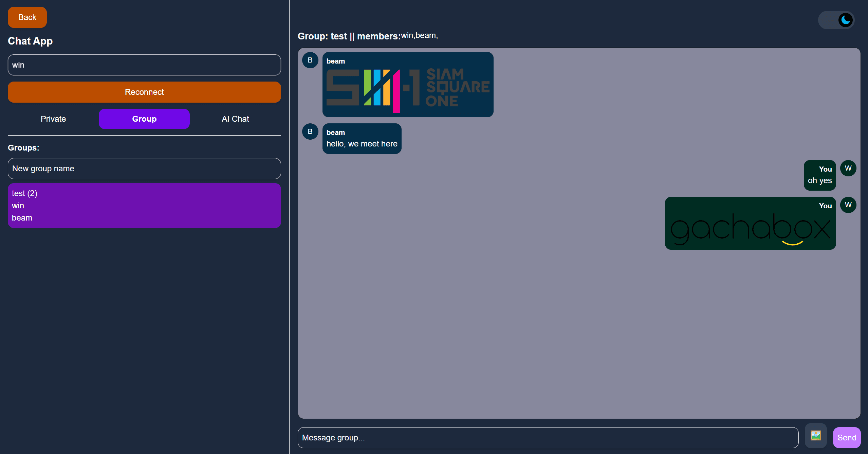Select the Group tab
The height and width of the screenshot is (454, 868).
pos(144,119)
